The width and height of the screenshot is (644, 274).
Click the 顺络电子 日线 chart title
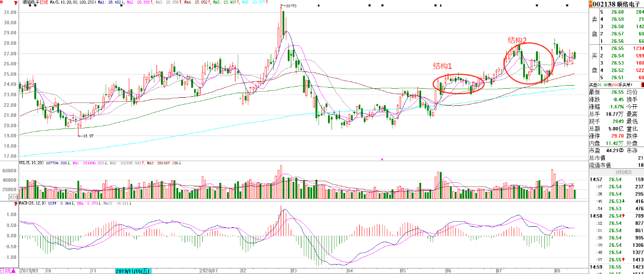(x=34, y=3)
